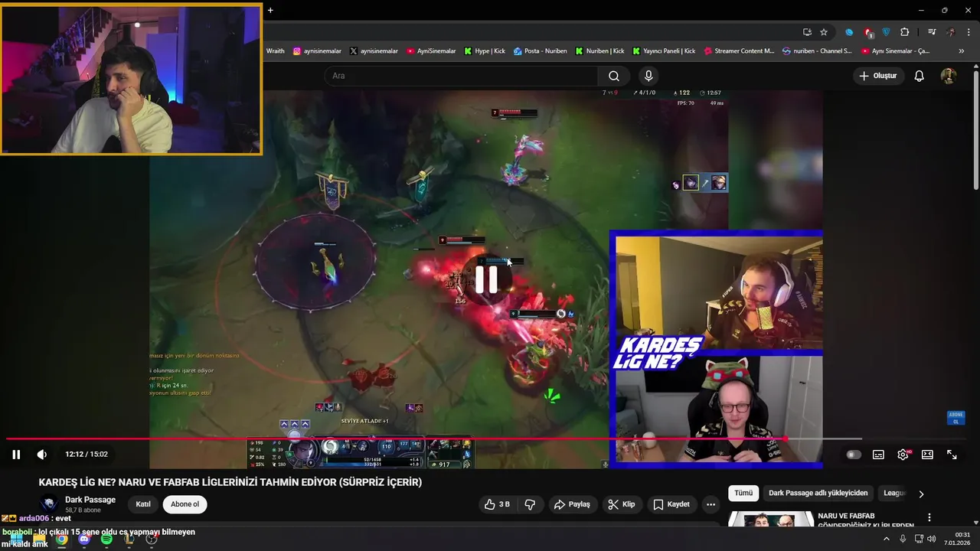Toggle subtitles/closed captions button
This screenshot has height=551, width=980.
[x=878, y=455]
